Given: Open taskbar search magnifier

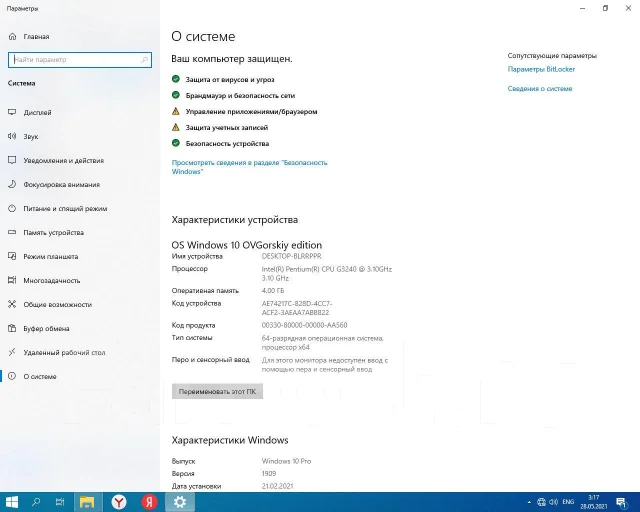Looking at the screenshot, I should point(36,502).
